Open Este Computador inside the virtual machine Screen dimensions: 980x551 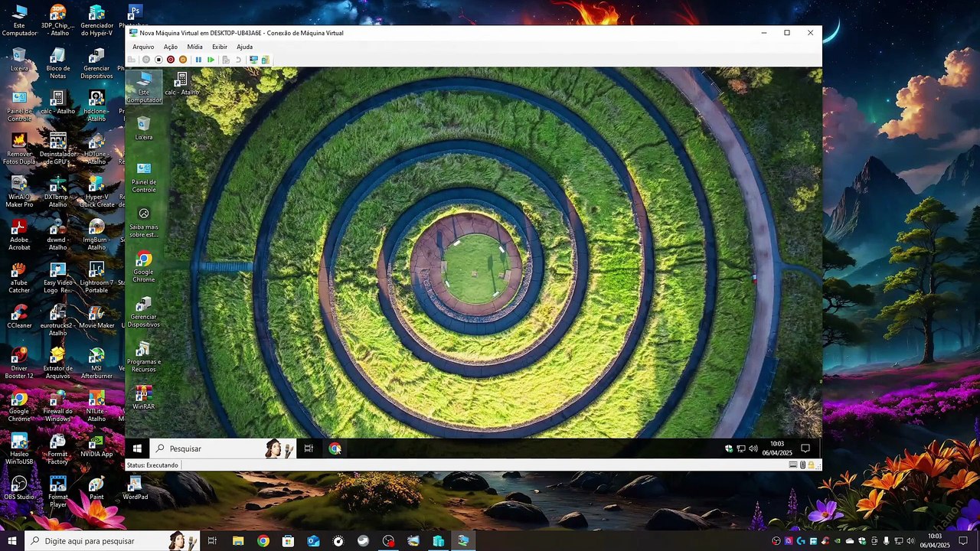tap(144, 86)
